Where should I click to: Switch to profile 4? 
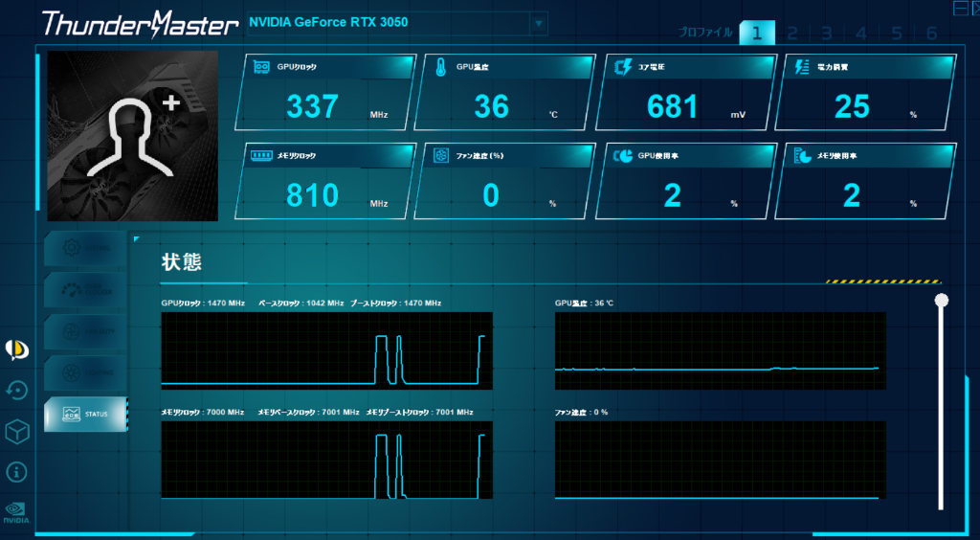click(x=862, y=33)
